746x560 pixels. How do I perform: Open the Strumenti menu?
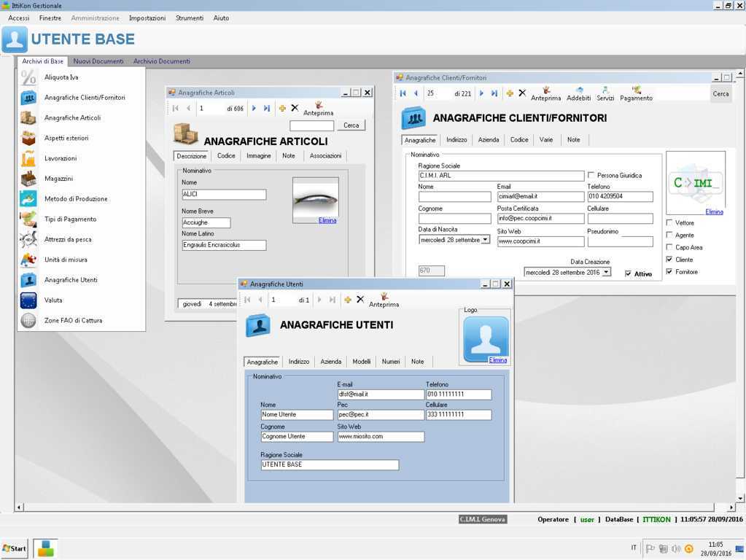pos(190,18)
